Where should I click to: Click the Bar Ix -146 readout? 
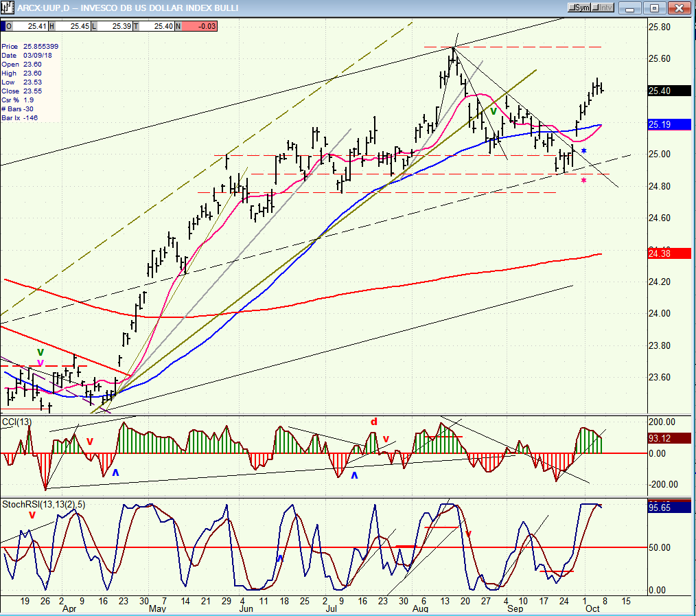click(x=19, y=117)
